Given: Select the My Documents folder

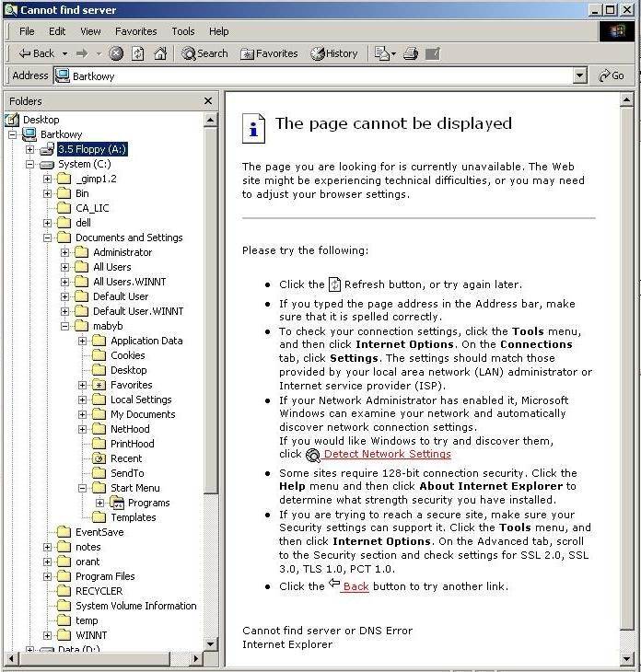Looking at the screenshot, I should coord(143,414).
